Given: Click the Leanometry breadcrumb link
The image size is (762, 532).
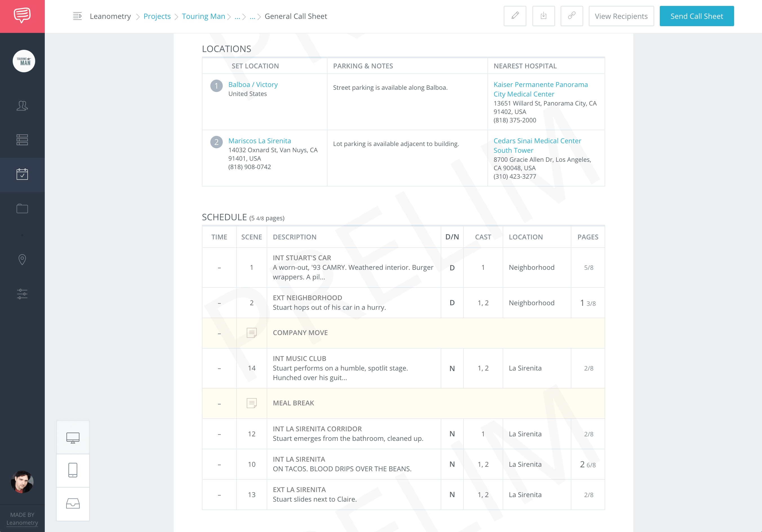Looking at the screenshot, I should (110, 15).
